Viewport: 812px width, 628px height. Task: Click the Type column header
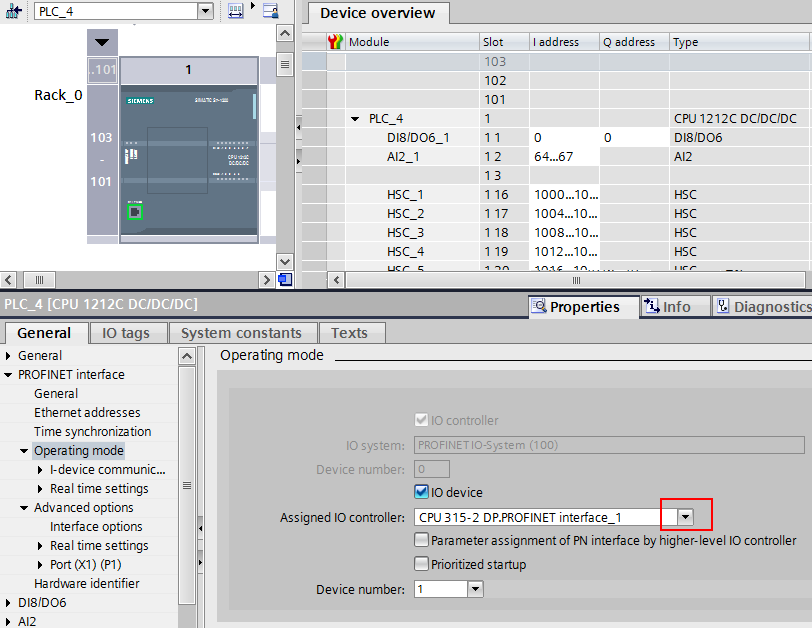(740, 42)
